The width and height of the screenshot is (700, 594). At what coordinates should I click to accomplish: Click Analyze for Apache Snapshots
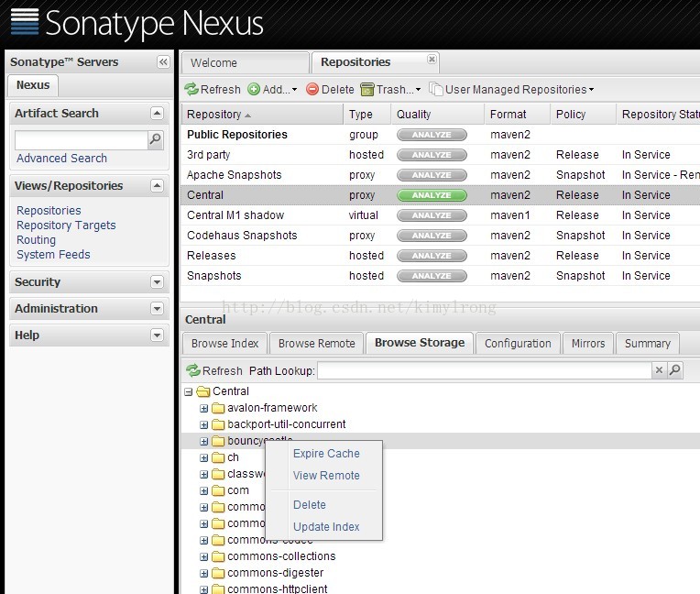[432, 175]
